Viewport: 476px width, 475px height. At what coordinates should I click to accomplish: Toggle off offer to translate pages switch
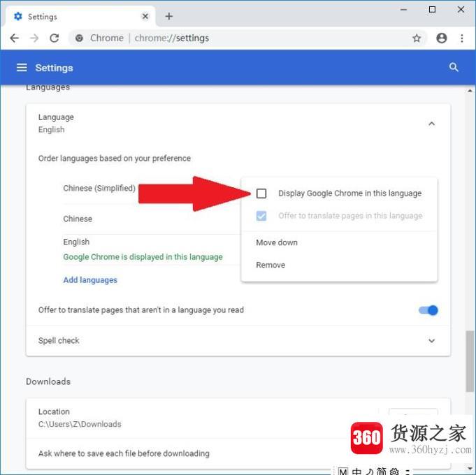428,310
